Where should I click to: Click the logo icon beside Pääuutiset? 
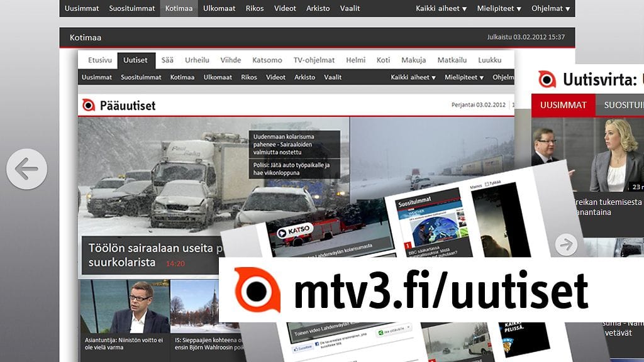[89, 105]
